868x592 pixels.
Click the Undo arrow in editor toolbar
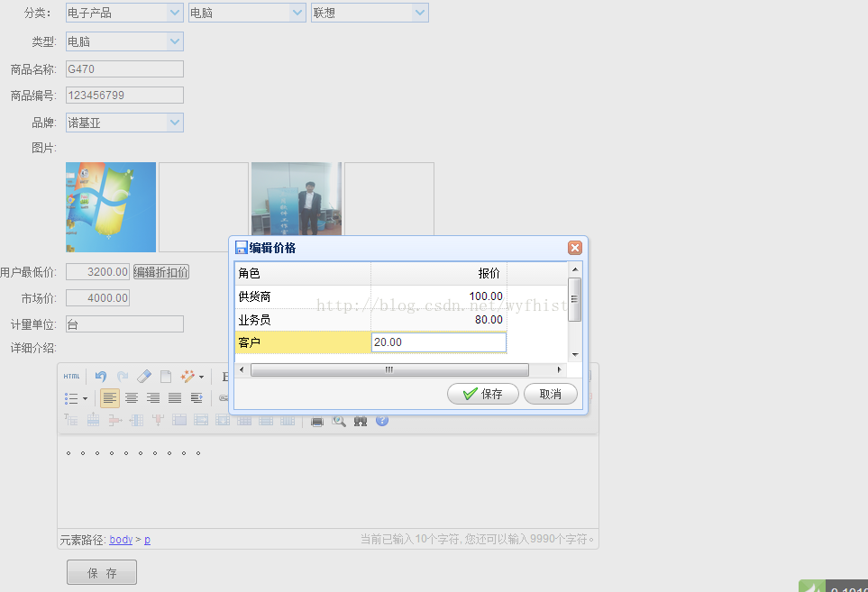pos(101,377)
